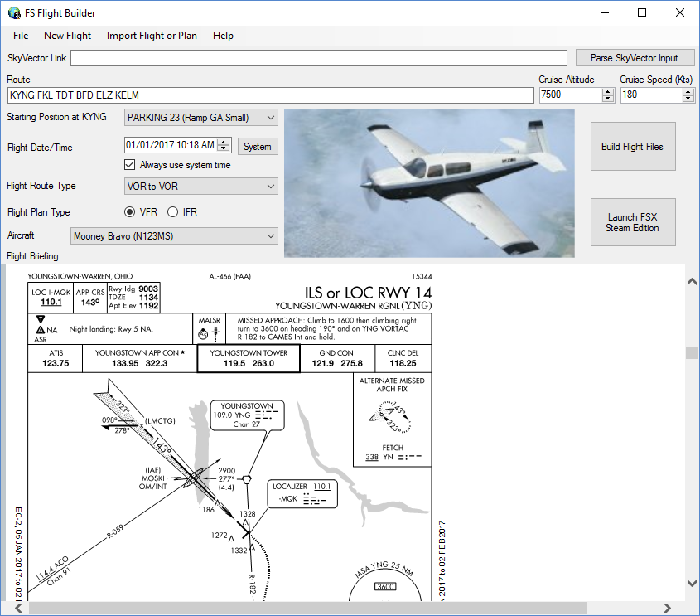Click into the SkyVector Link field
This screenshot has width=700, height=616.
[x=319, y=58]
